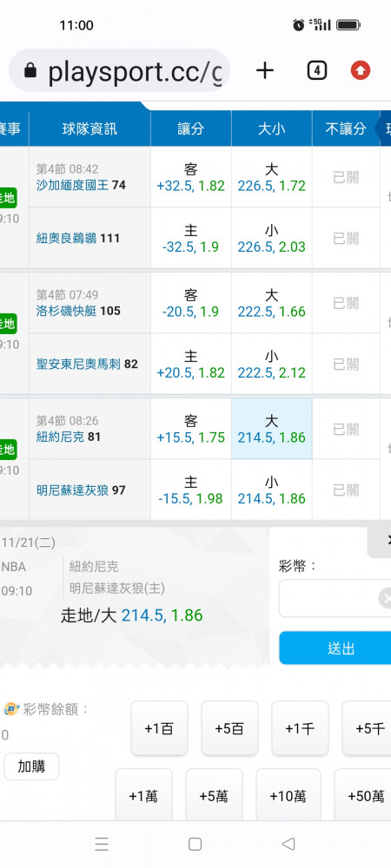Select 大 226.5, 1.72 for Sacramento Kings game
391x868 pixels.
tap(271, 177)
